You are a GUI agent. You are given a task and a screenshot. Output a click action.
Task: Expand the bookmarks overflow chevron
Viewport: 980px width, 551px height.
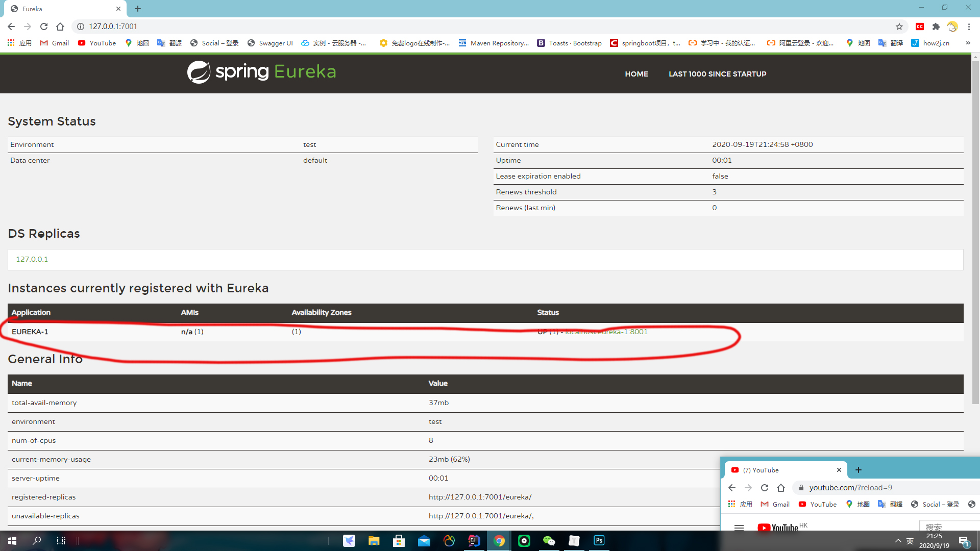[968, 43]
